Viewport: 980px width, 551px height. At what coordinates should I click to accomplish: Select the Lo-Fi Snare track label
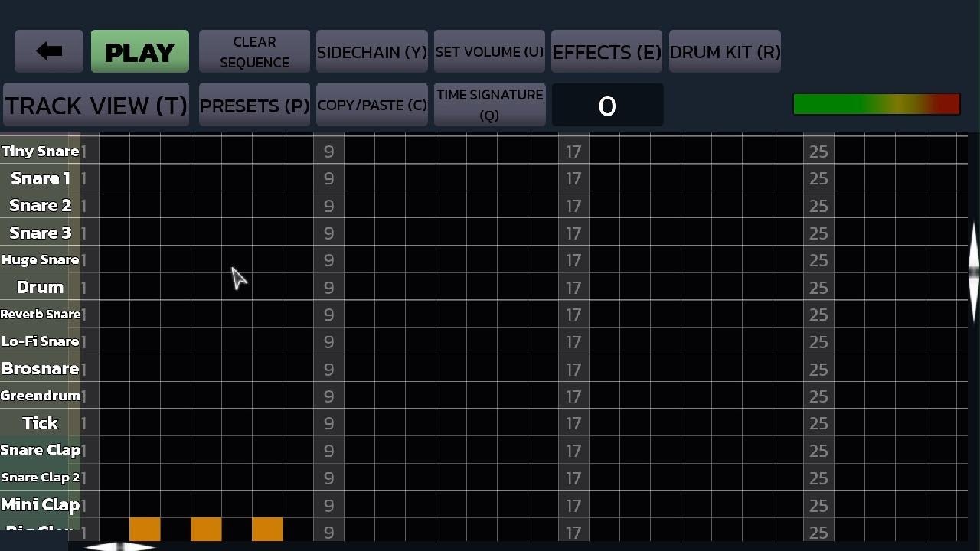click(x=40, y=341)
